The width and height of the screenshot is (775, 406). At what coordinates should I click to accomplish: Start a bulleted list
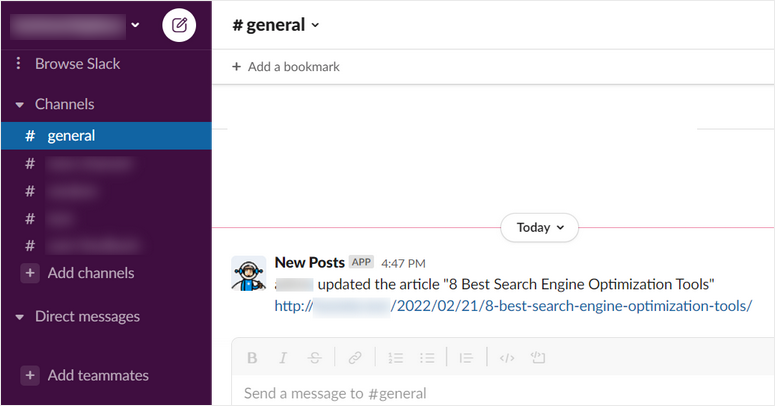[x=428, y=357]
